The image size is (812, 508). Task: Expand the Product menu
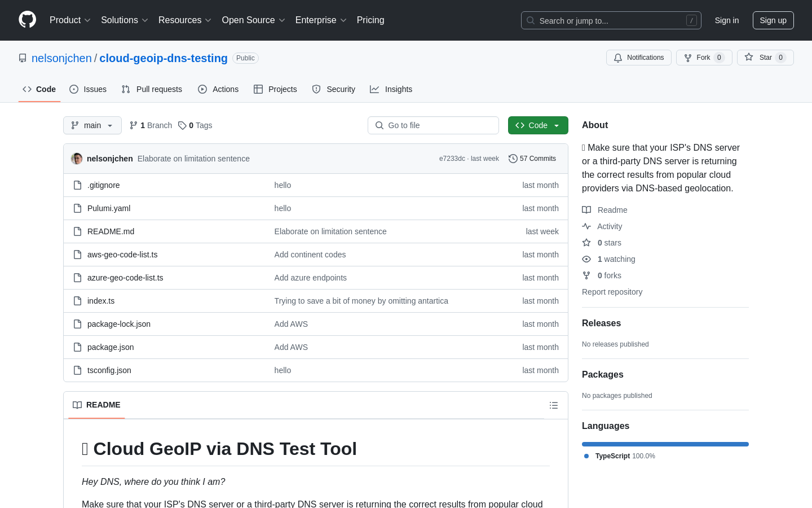point(70,20)
